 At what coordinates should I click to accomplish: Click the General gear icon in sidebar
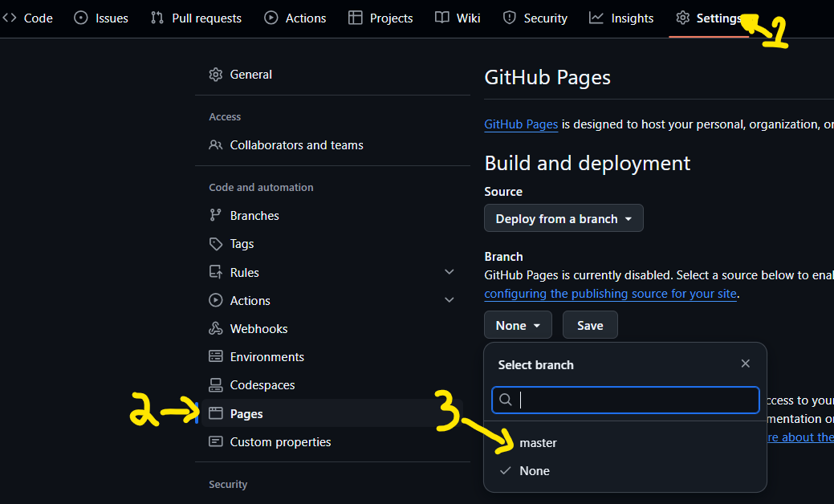tap(215, 75)
